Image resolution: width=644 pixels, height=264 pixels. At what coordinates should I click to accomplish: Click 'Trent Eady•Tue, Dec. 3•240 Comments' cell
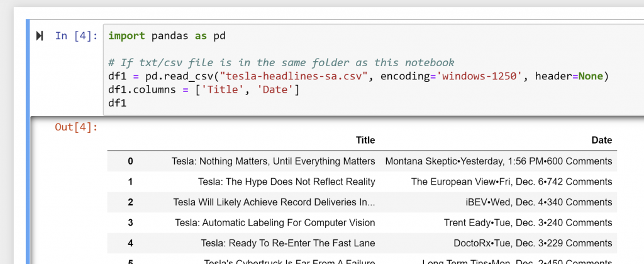click(x=528, y=223)
